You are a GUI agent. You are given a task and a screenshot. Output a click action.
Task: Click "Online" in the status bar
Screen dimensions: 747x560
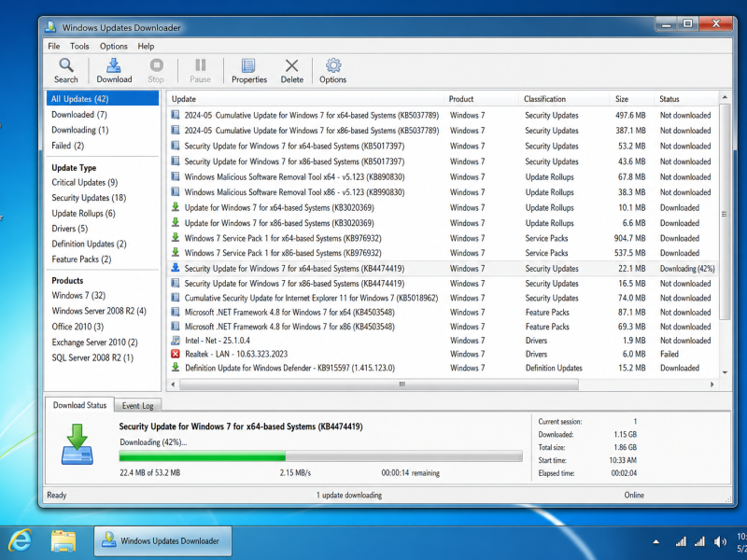tap(634, 496)
